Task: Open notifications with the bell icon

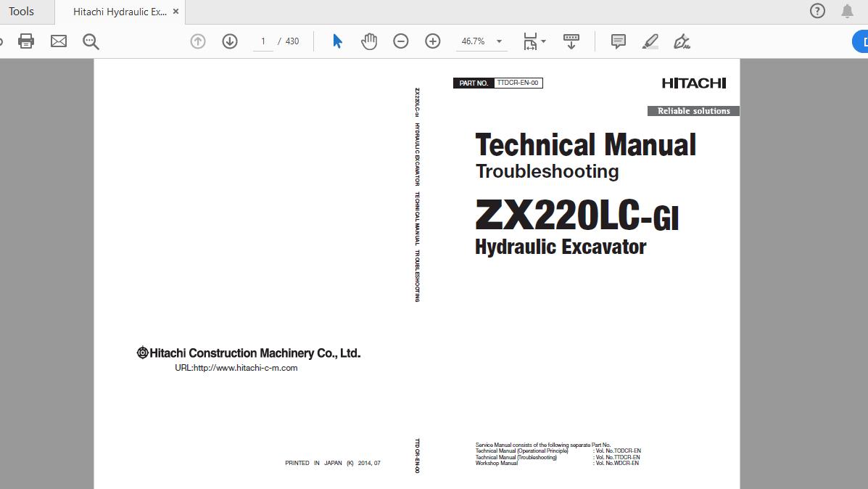Action: [846, 11]
